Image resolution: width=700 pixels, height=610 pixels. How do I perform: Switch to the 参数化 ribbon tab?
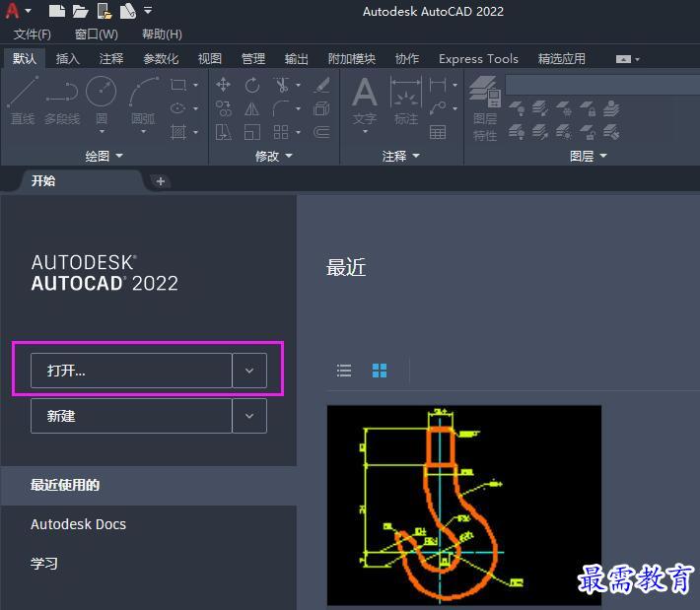click(x=161, y=58)
